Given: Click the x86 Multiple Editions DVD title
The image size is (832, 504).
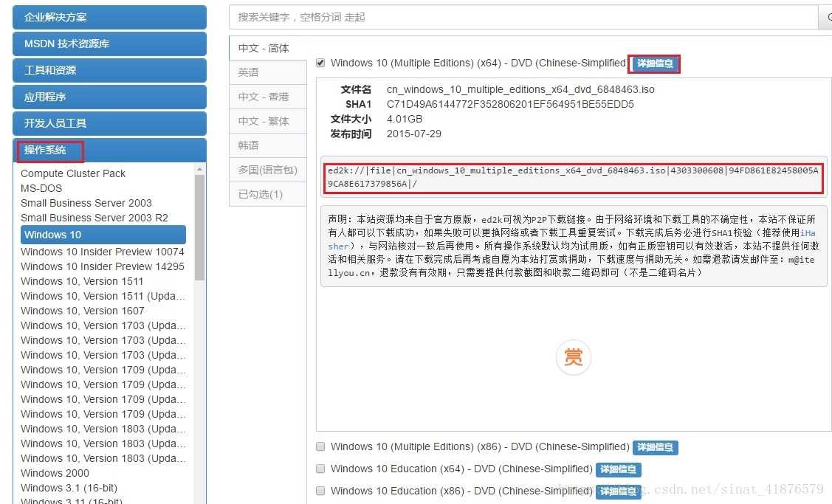Looking at the screenshot, I should [480, 446].
